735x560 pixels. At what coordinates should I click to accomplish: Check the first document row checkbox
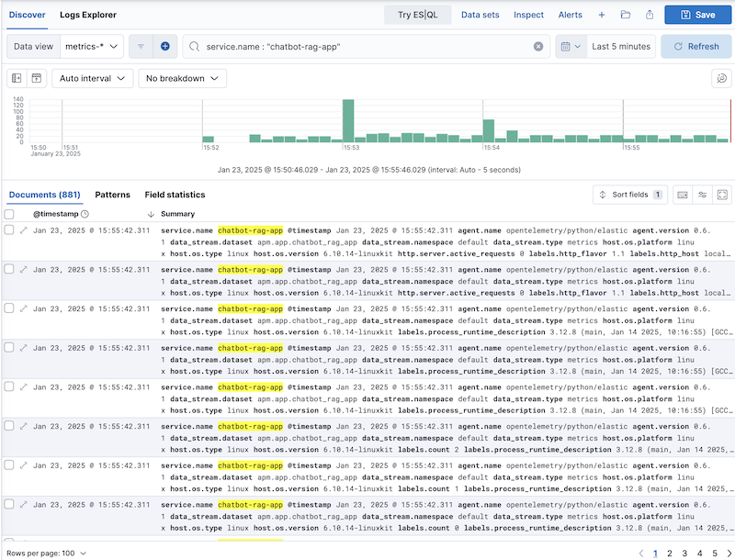[x=9, y=230]
